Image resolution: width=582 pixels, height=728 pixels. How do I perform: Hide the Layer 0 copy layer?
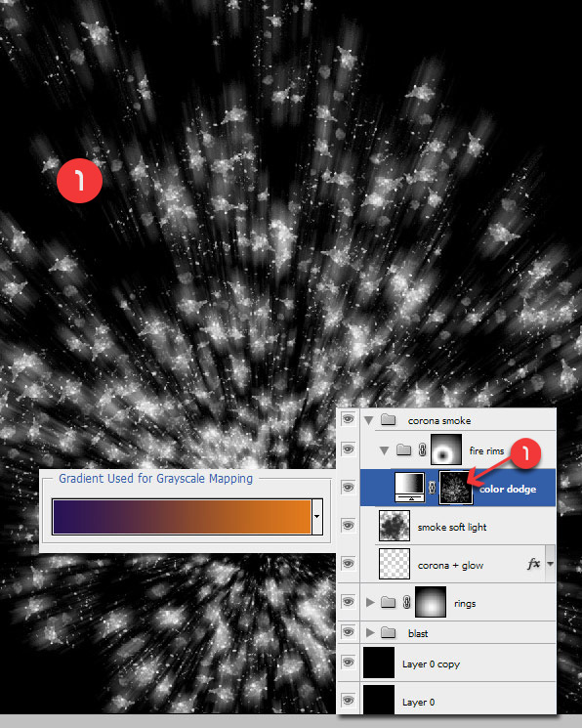348,663
